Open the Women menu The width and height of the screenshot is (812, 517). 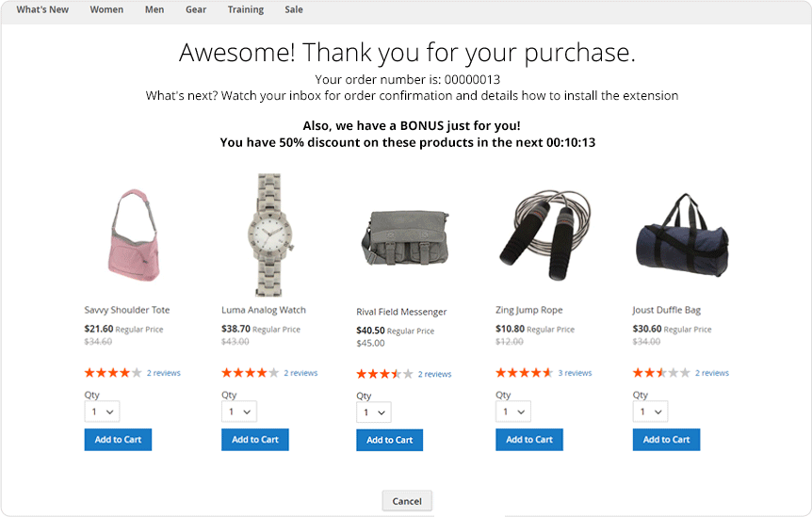[x=106, y=10]
